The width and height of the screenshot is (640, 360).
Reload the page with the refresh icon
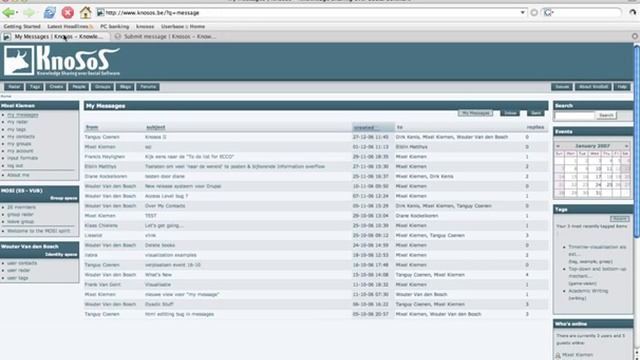[50, 13]
